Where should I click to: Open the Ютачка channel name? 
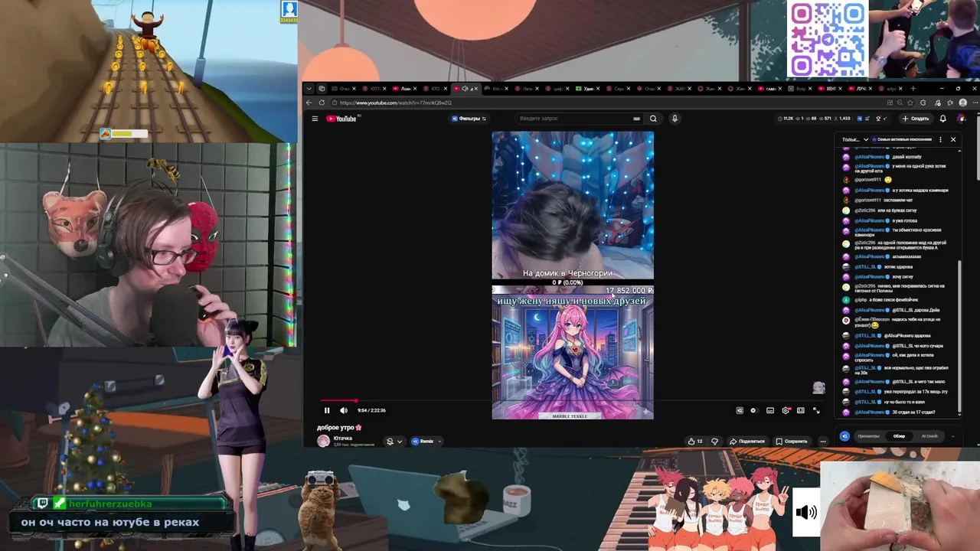click(343, 439)
